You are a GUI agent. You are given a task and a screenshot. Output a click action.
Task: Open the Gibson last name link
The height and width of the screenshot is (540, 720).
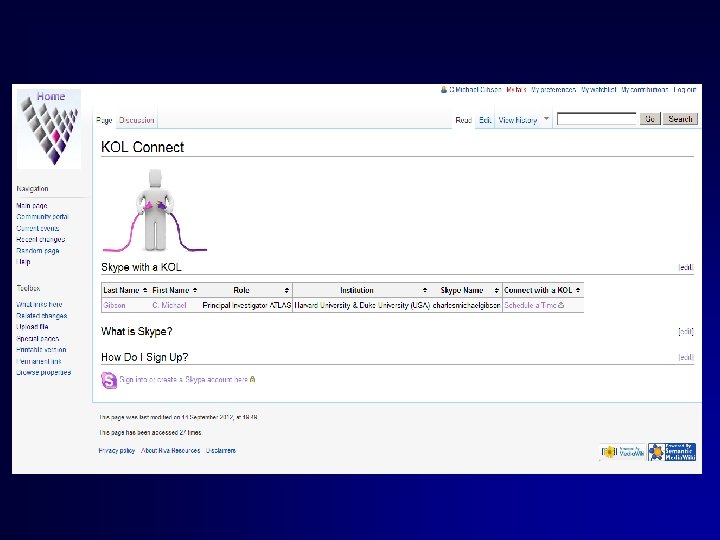point(114,305)
